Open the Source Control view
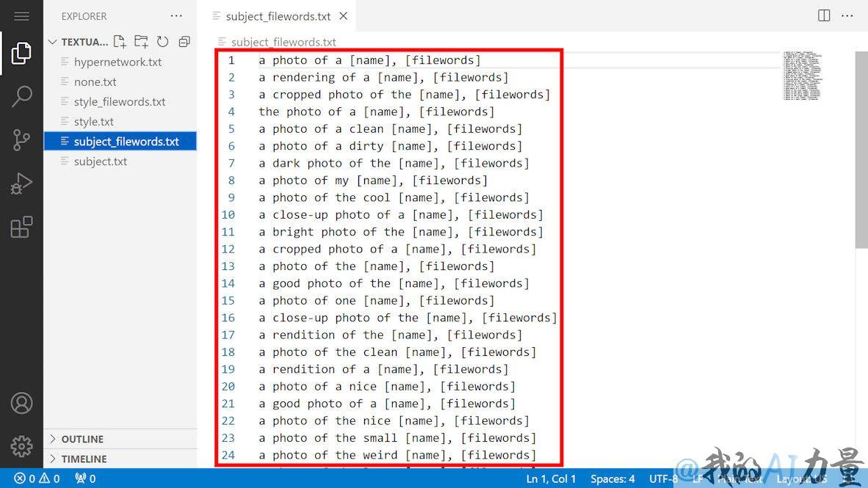Screen dimensions: 868x488 [x=21, y=140]
